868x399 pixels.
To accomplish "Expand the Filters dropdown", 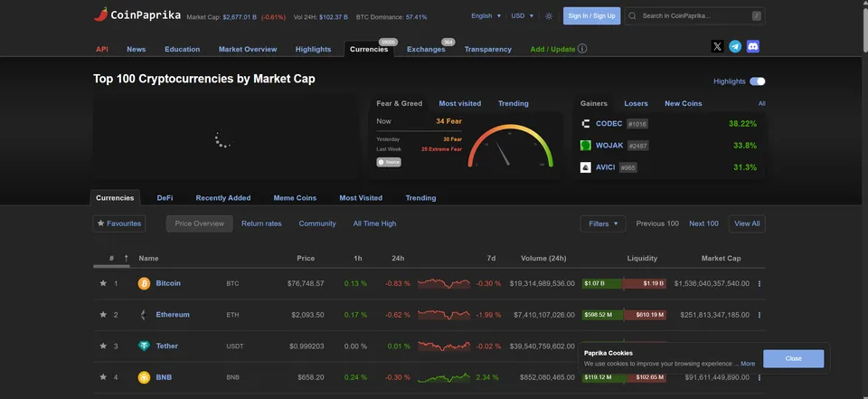I will pyautogui.click(x=603, y=223).
